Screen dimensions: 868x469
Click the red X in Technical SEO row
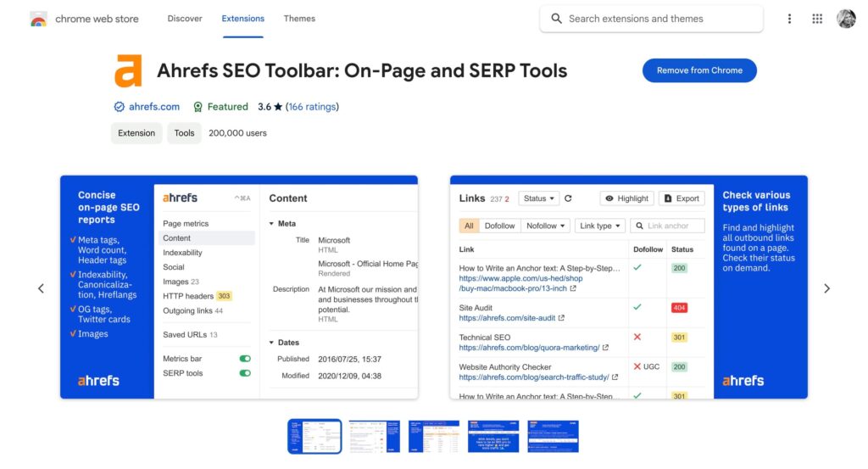point(637,337)
